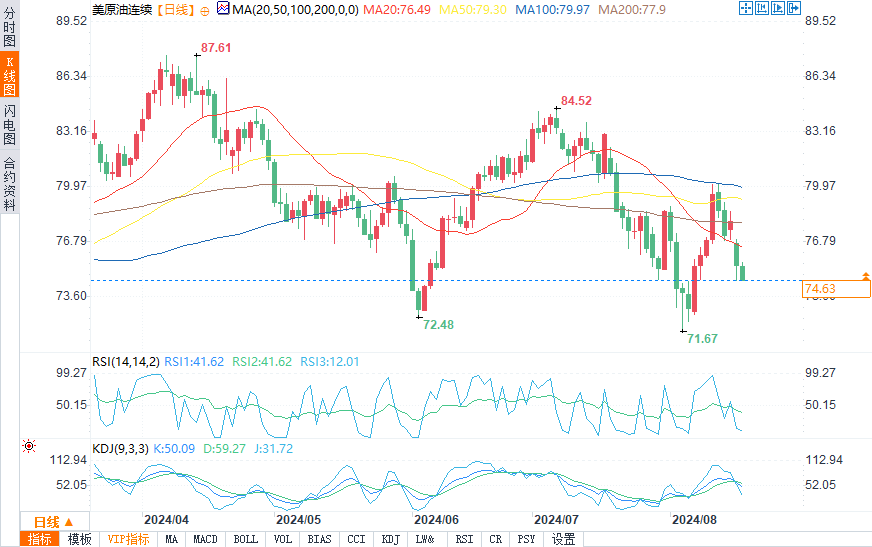Switch to the 模板 tab

coord(80,539)
